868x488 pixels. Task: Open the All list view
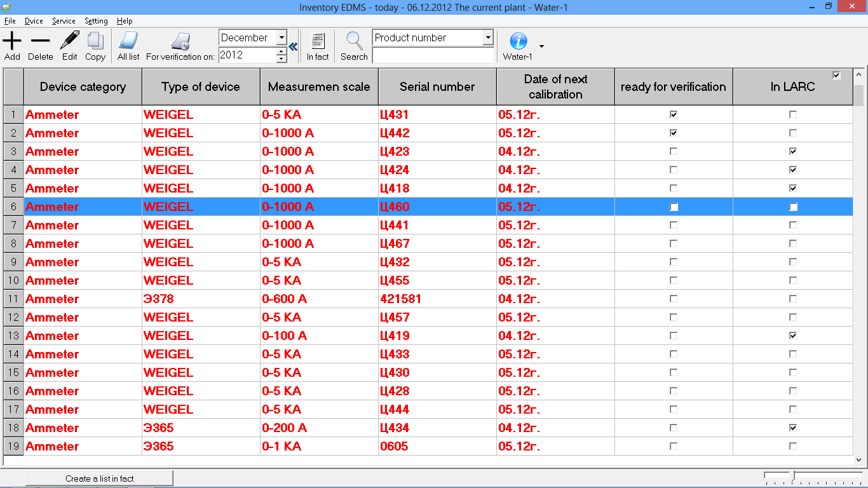pyautogui.click(x=128, y=41)
